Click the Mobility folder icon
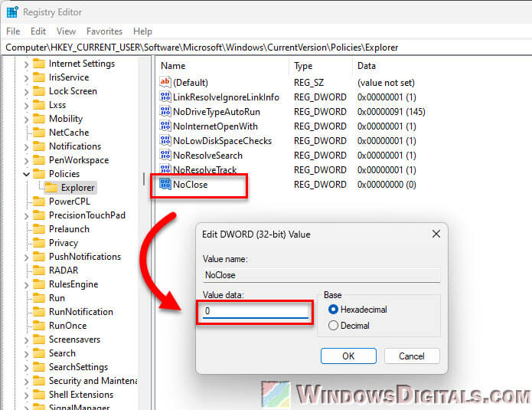The image size is (532, 410). 39,119
